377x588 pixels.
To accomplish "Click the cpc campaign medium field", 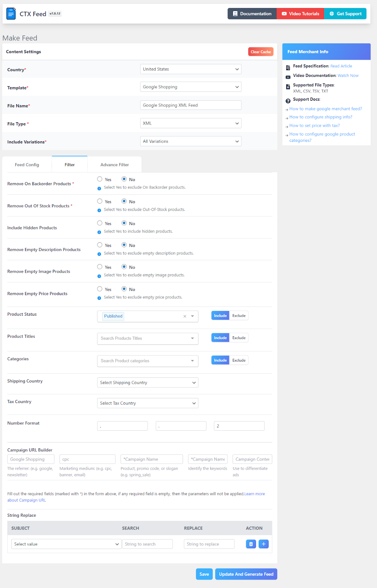I will tap(87, 459).
